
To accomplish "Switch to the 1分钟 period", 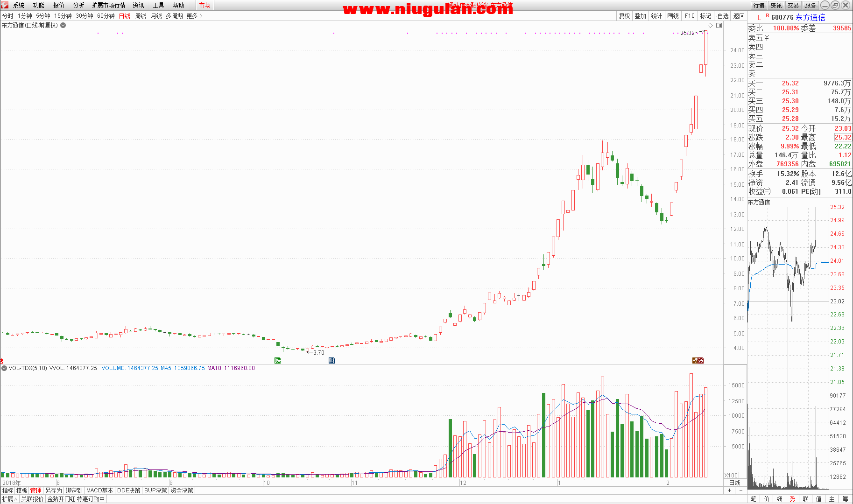I will click(x=25, y=16).
